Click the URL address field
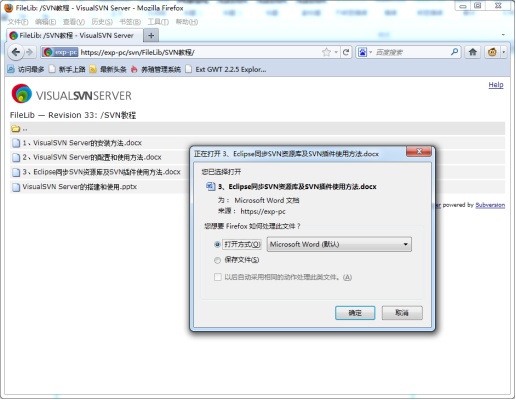 pyautogui.click(x=200, y=52)
